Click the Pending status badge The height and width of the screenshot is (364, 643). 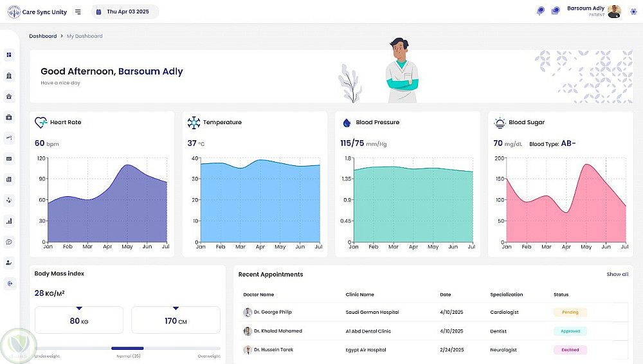pyautogui.click(x=570, y=313)
